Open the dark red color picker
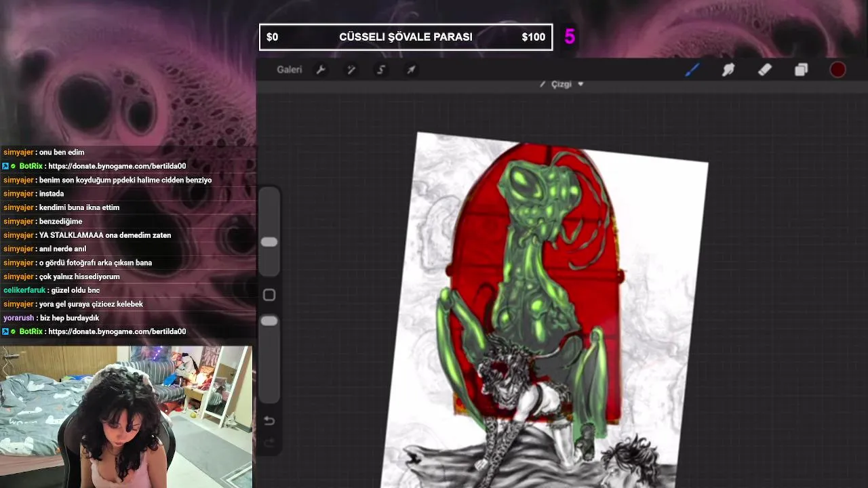Image resolution: width=868 pixels, height=488 pixels. point(838,70)
